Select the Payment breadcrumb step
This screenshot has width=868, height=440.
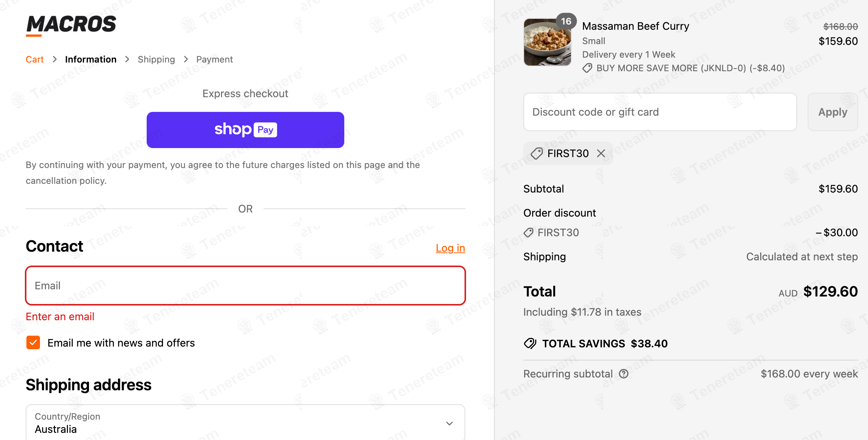(214, 60)
